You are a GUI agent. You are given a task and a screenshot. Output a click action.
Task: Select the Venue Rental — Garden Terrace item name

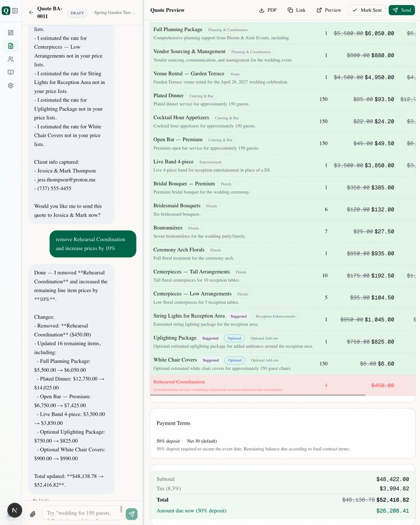point(189,74)
